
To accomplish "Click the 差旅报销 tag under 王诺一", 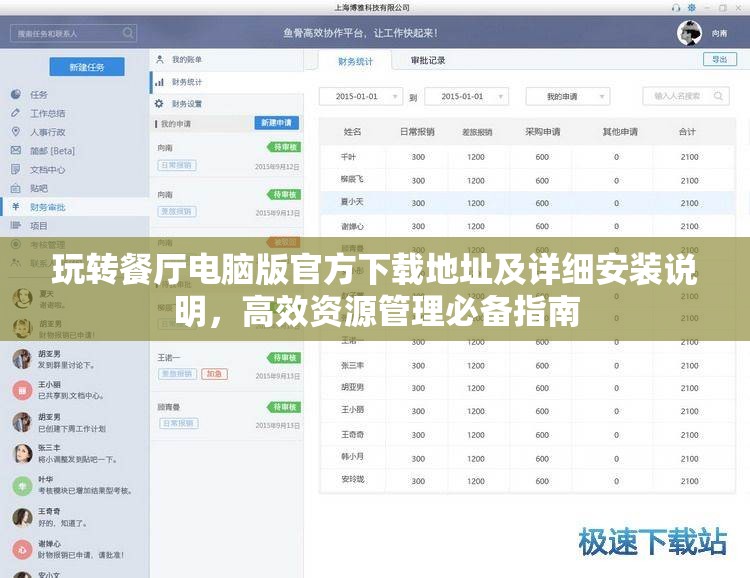I will click(x=177, y=374).
